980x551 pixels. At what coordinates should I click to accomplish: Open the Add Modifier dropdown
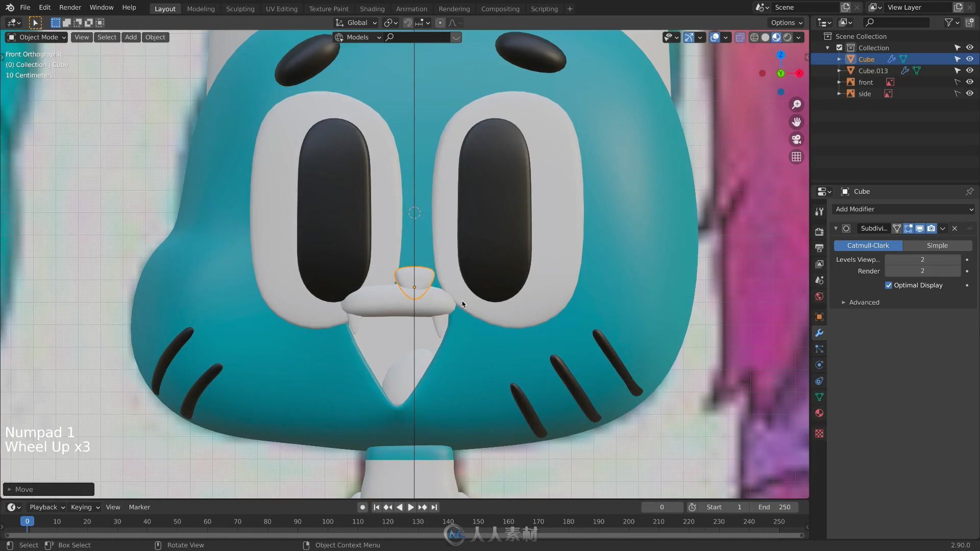tap(903, 209)
